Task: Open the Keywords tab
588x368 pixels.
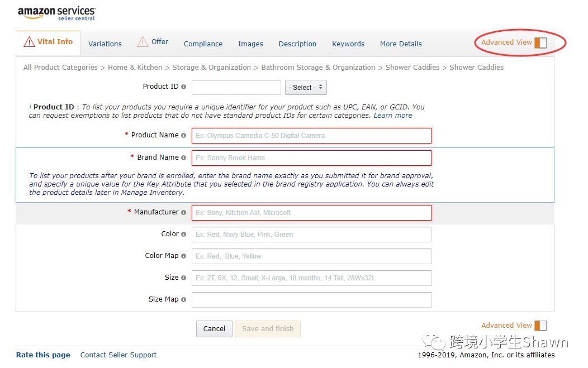Action: click(x=348, y=44)
